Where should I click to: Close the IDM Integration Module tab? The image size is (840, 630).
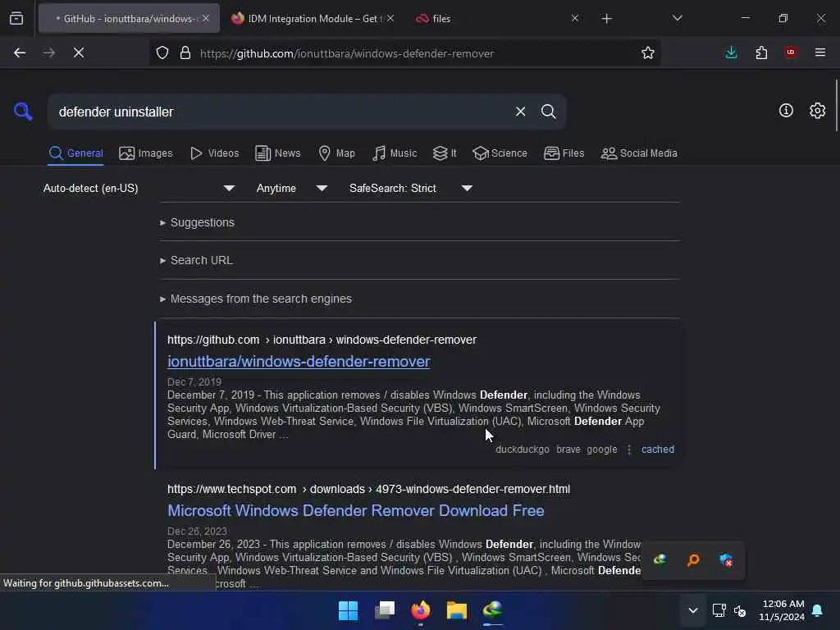(x=390, y=18)
